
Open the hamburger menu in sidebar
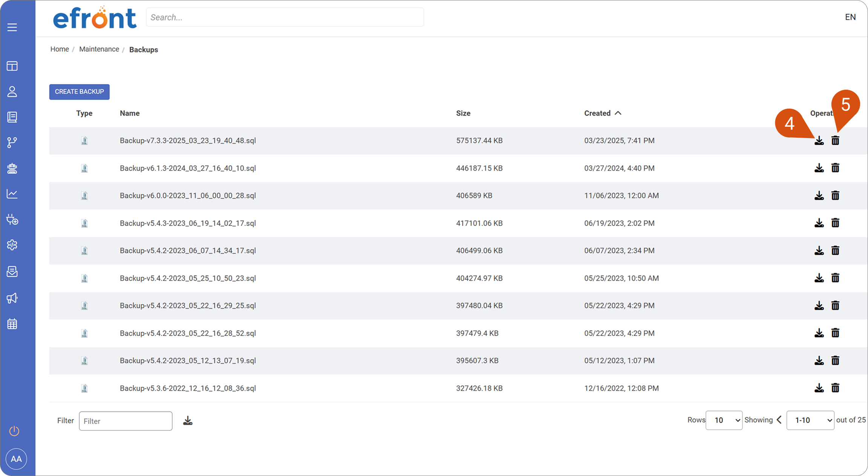[12, 27]
